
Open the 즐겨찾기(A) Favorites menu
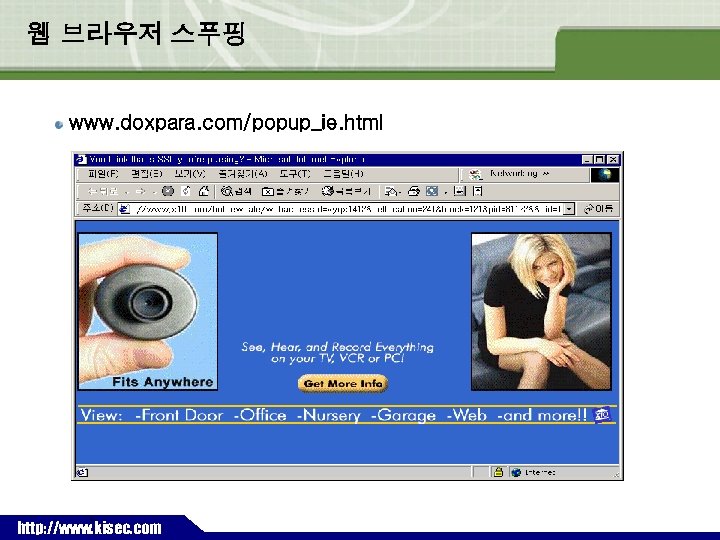242,174
